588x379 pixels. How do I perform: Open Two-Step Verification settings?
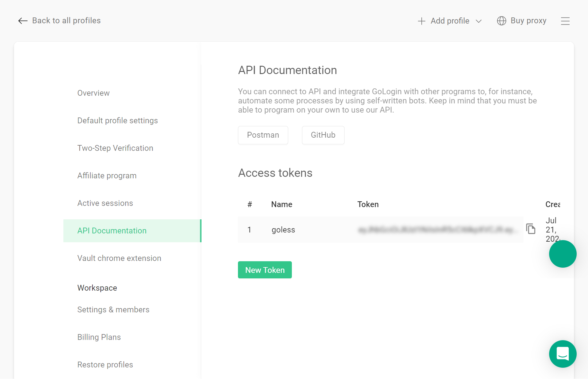pos(115,148)
